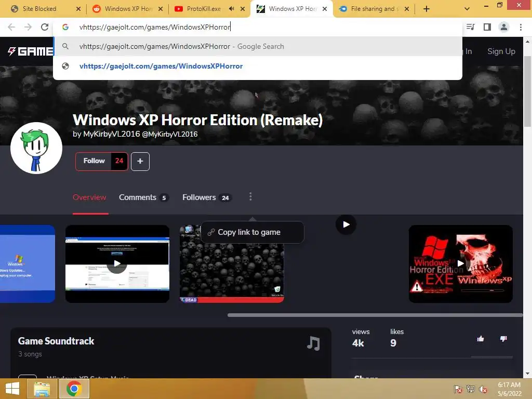Click the Game Jolt logo
Viewport: 532px width, 399px height.
click(31, 51)
